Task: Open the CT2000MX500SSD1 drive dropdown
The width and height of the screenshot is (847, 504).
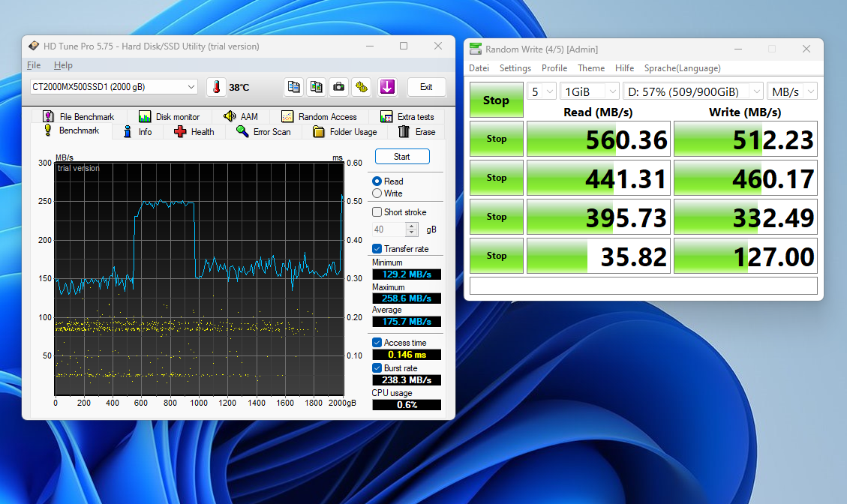Action: (x=113, y=87)
